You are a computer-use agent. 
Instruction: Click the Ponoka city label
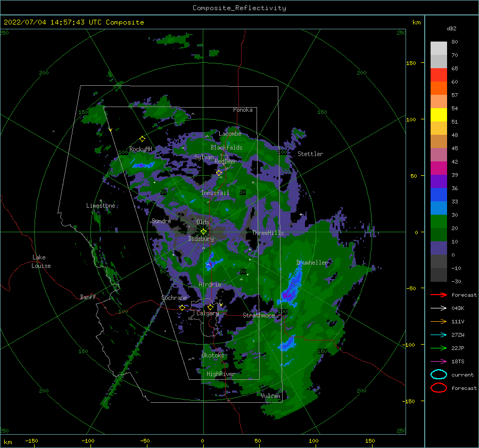pyautogui.click(x=243, y=110)
